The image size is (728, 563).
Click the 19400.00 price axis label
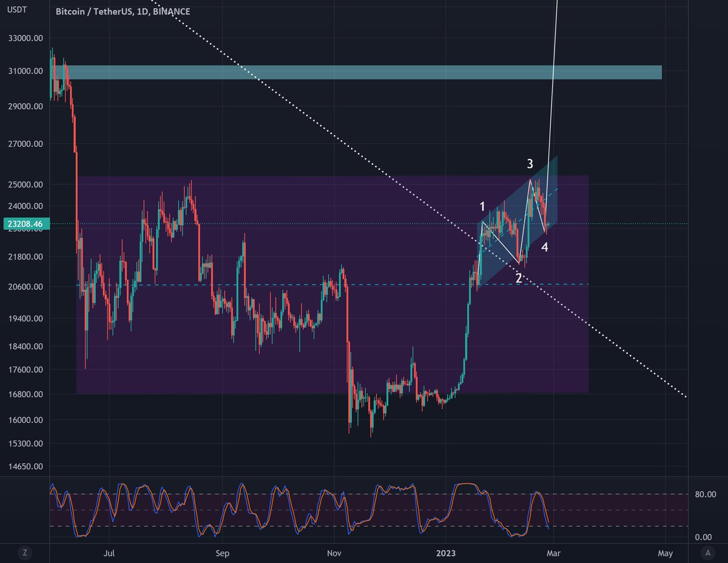pyautogui.click(x=26, y=319)
